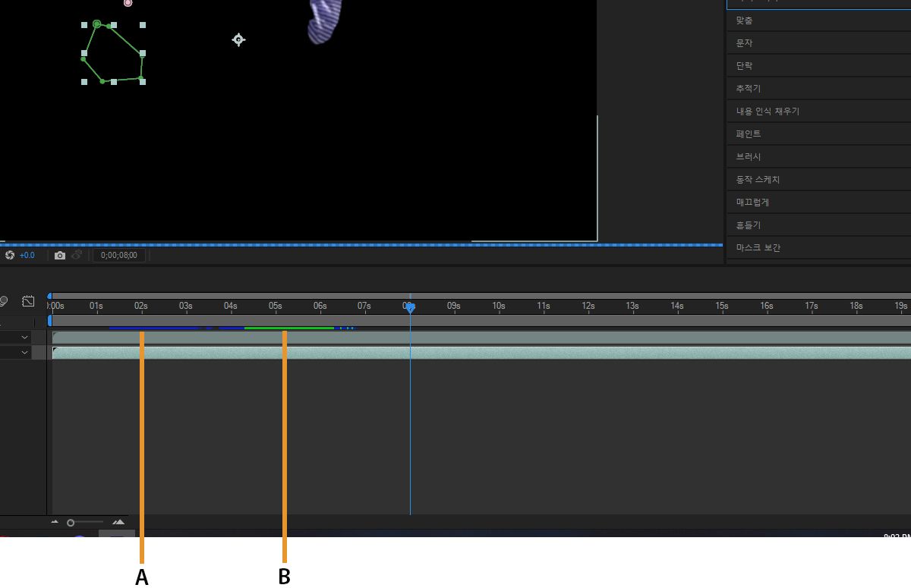
Task: Open the second layer's mode dropdown arrow
Action: pos(25,353)
